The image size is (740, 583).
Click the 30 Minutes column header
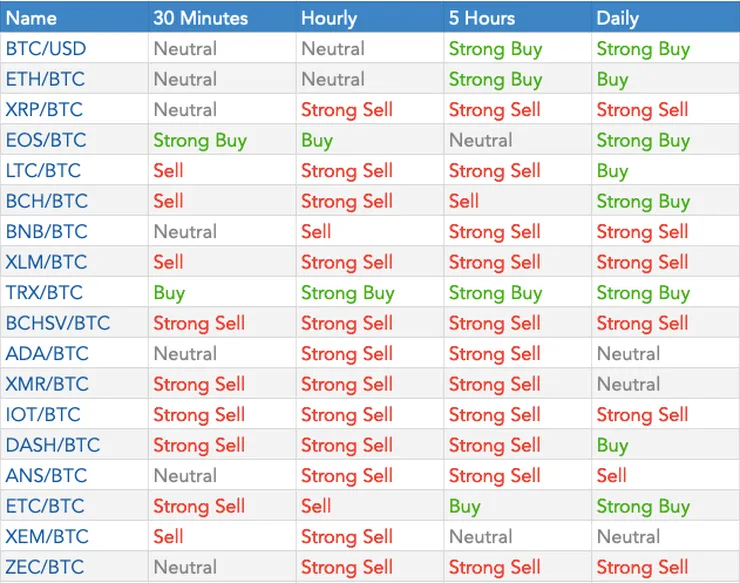[201, 18]
